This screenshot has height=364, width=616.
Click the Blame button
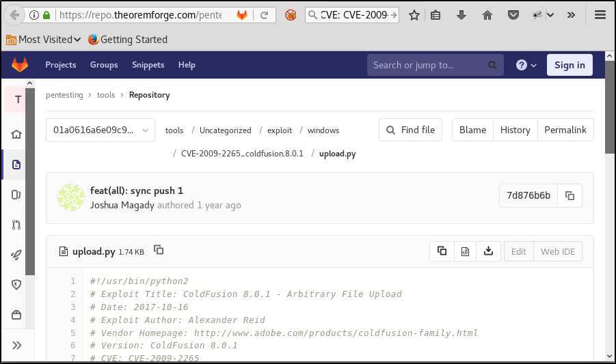point(472,130)
